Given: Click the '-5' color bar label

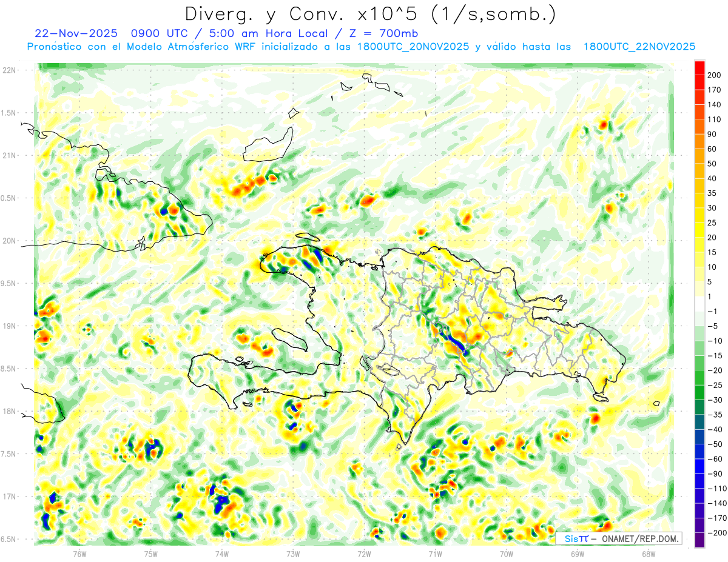Looking at the screenshot, I should point(713,326).
